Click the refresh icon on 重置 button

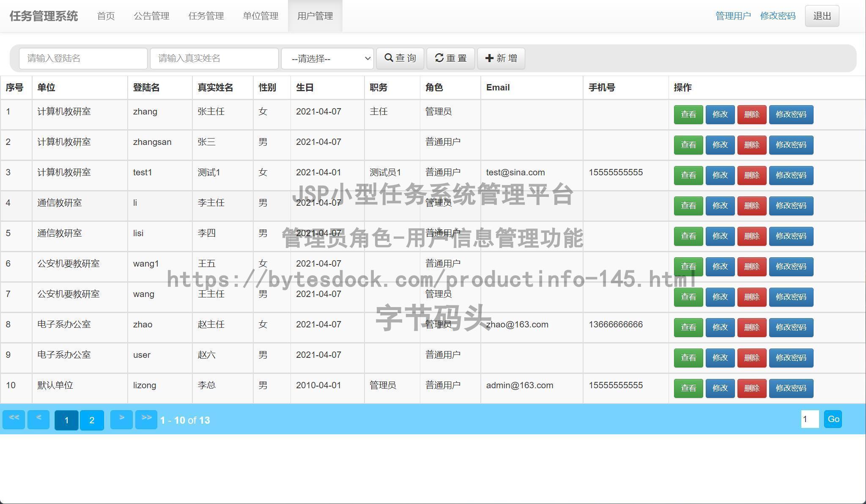(x=439, y=58)
